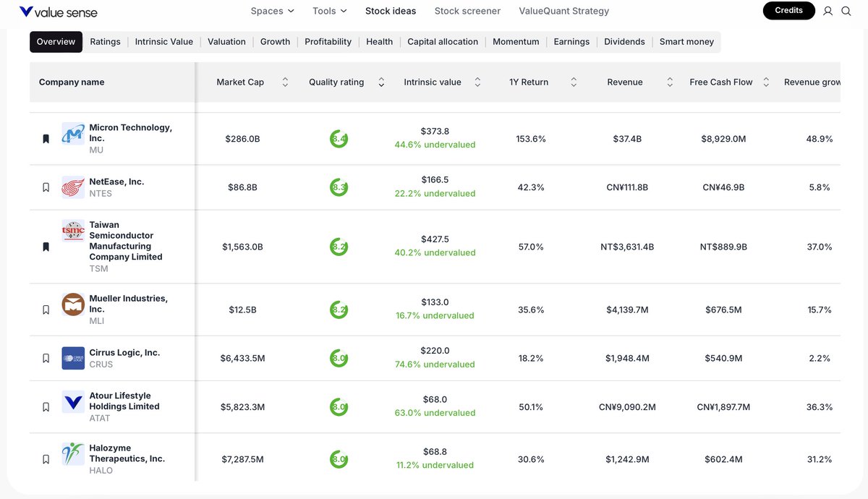Image resolution: width=868 pixels, height=499 pixels.
Task: Switch to the Momentum tab
Action: tap(516, 42)
